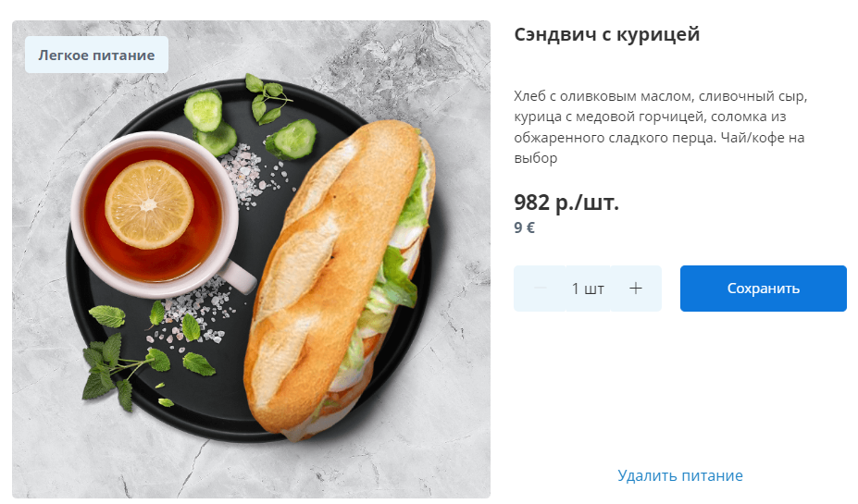Click the small mint leaves above the cucumbers

tap(267, 98)
